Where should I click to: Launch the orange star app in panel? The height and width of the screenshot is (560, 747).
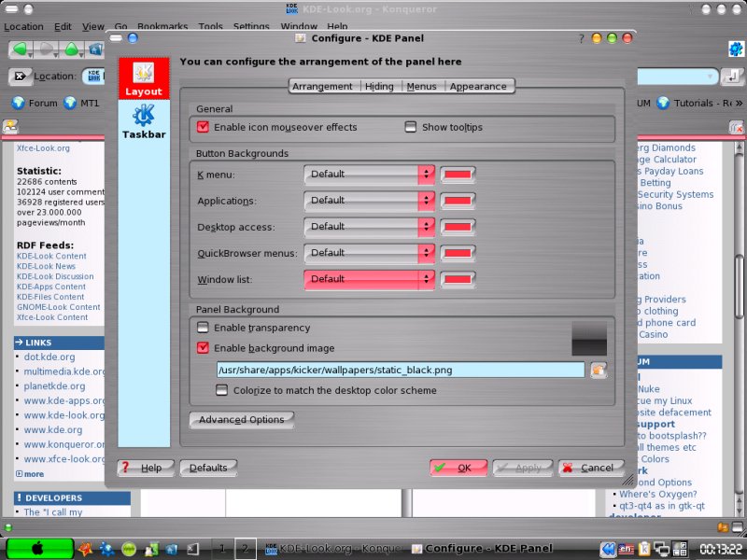(85, 549)
